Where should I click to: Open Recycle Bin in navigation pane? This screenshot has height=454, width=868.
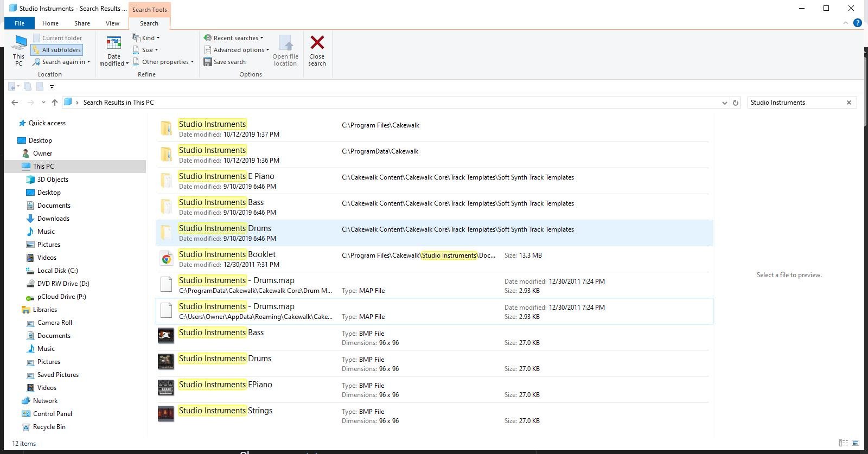44,427
